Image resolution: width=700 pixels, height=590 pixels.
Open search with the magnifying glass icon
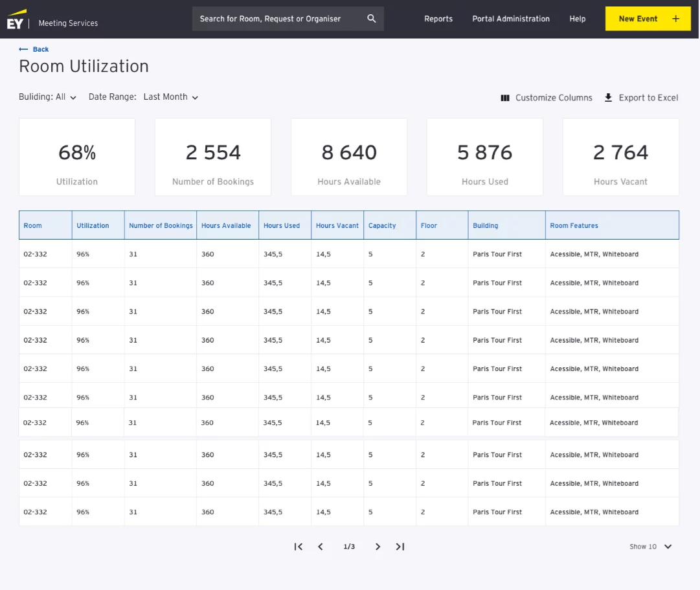click(371, 19)
